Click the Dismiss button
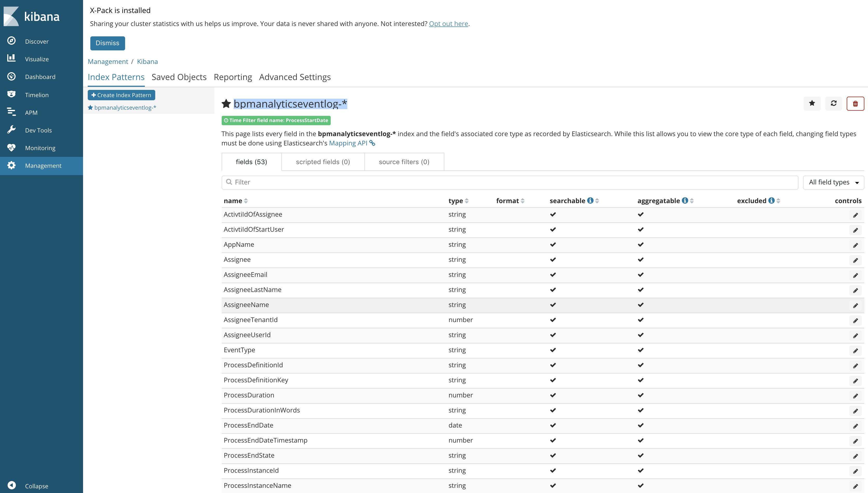Screen dimensions: 868x493 tap(107, 43)
